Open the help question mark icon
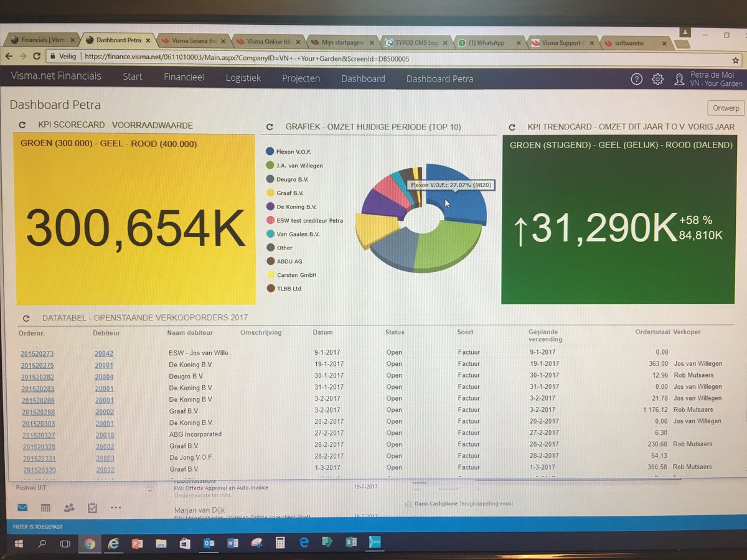This screenshot has width=747, height=560. click(x=636, y=79)
